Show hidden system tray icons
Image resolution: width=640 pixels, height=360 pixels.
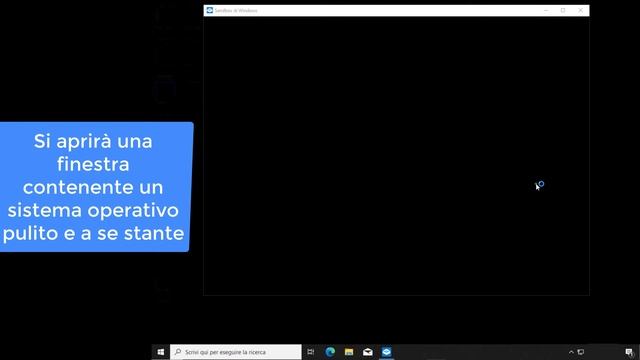click(571, 352)
